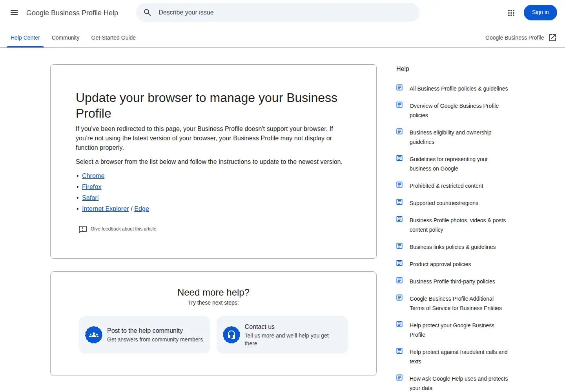Image resolution: width=565 pixels, height=392 pixels.
Task: Open the Safari update instructions link
Action: coord(90,198)
